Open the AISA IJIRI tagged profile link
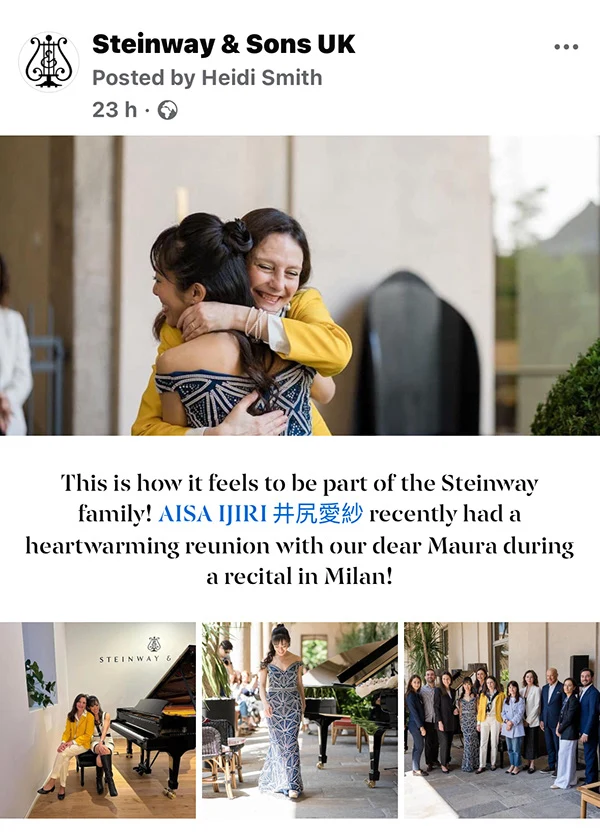 pos(212,514)
